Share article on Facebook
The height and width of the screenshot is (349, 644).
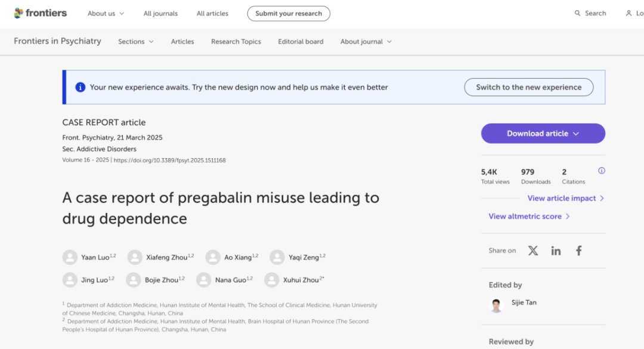pos(578,251)
